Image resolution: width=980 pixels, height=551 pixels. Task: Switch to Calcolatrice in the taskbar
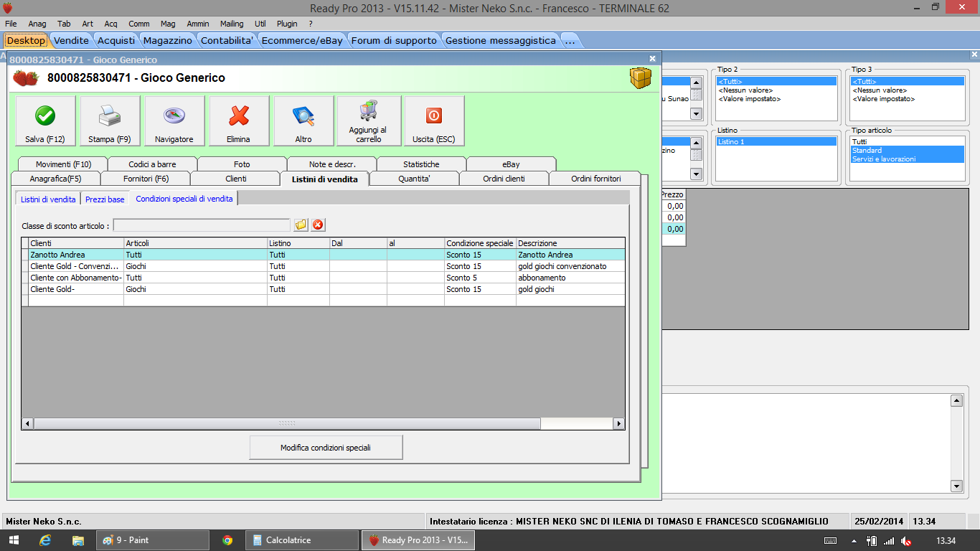(303, 540)
